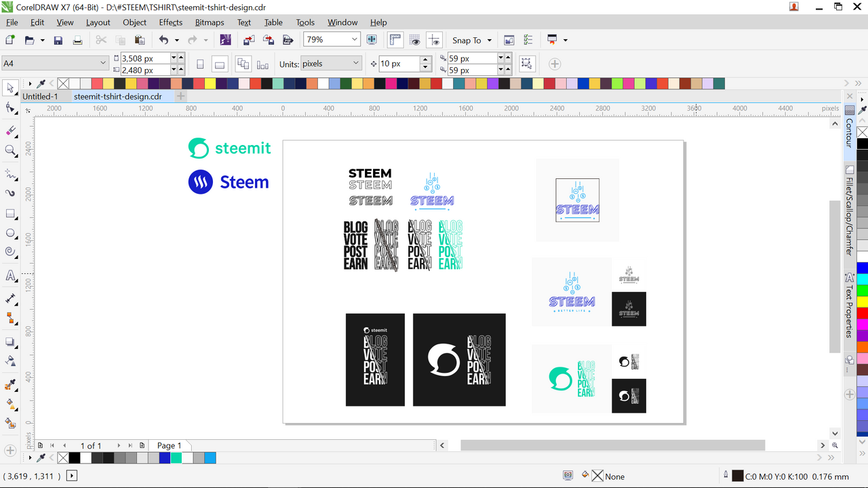
Task: Toggle Treat As Filled button
Action: [526, 64]
